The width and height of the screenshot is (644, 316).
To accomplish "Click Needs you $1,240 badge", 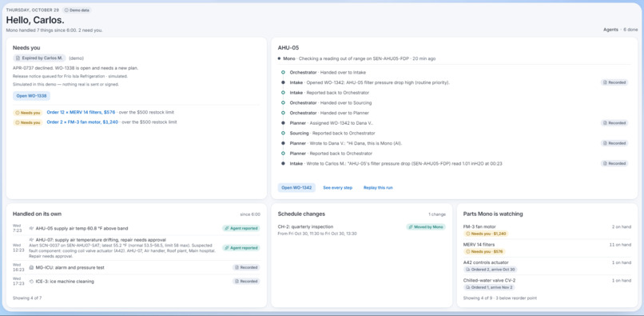I will 485,234.
